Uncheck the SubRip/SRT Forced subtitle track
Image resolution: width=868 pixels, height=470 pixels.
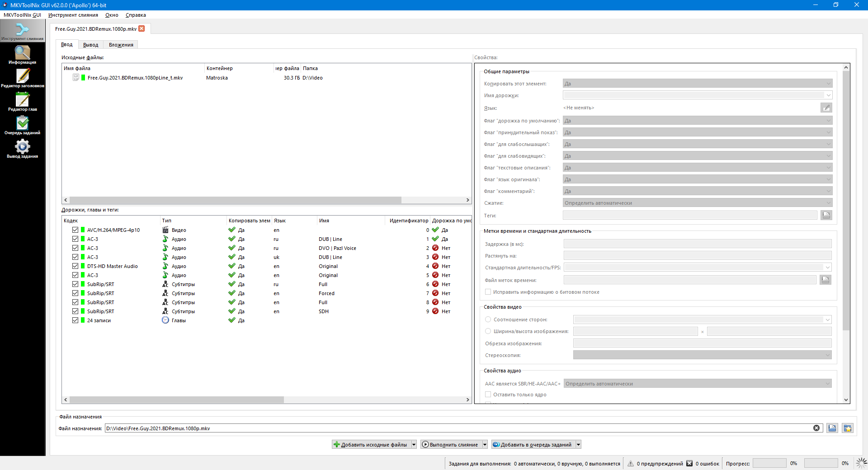pos(75,293)
